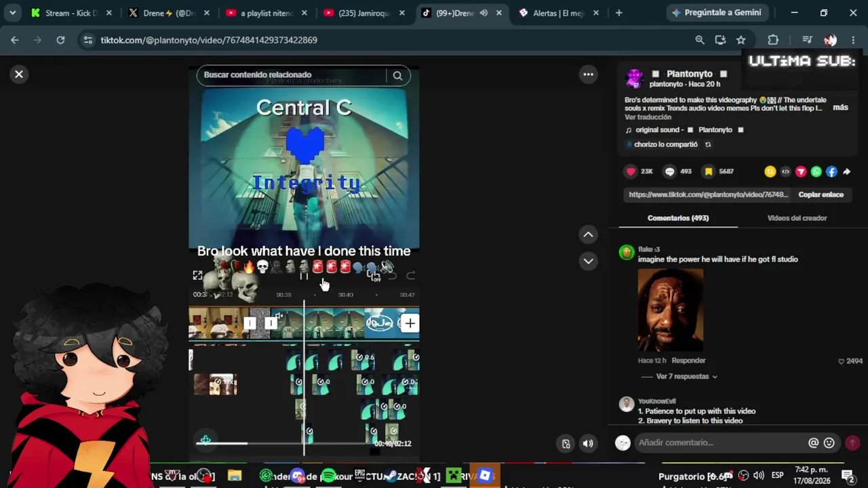
Task: Insert a mention with the @ icon
Action: [813, 443]
